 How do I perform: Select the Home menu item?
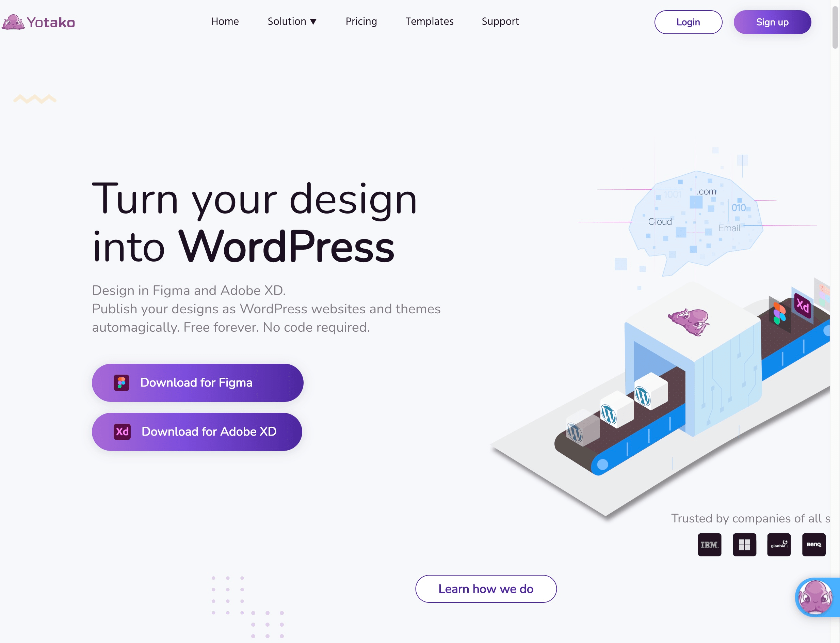pyautogui.click(x=225, y=21)
